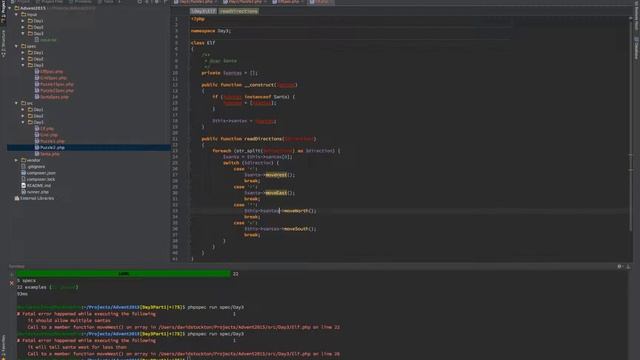
Task: Open a new terminal session with the plus icon
Action: (11, 274)
